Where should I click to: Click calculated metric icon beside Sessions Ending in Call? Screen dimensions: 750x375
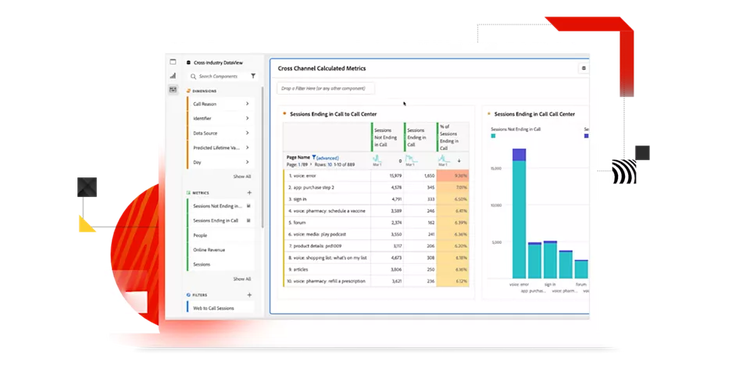(x=248, y=221)
